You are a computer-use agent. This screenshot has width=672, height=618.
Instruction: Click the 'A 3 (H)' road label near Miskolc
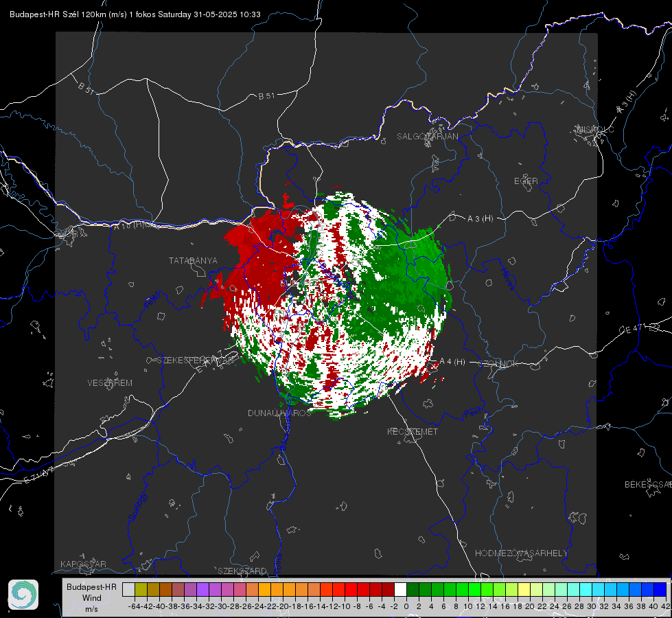[626, 102]
